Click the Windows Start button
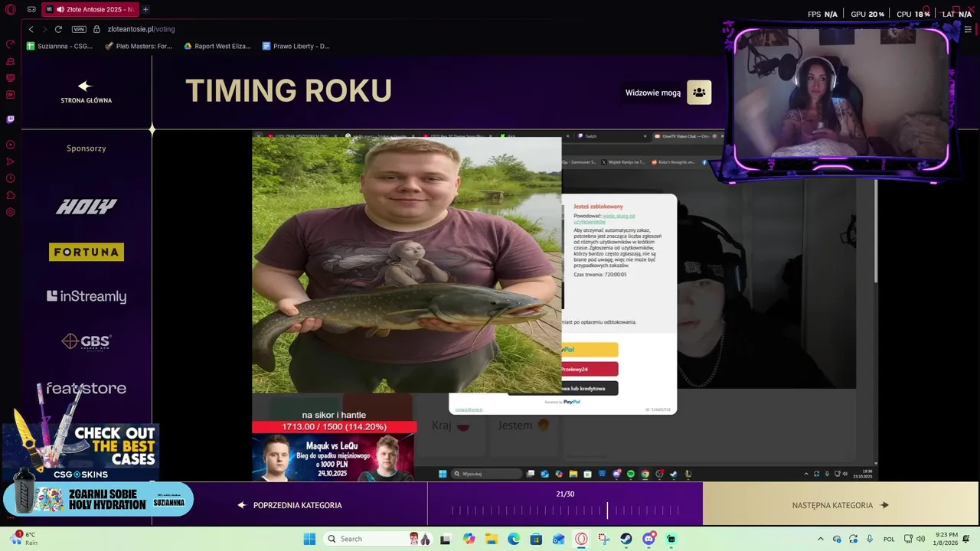The width and height of the screenshot is (980, 551). [x=309, y=539]
